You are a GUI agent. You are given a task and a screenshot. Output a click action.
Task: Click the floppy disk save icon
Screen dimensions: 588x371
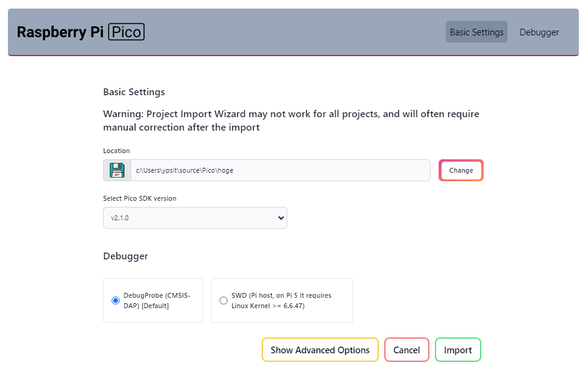[117, 170]
